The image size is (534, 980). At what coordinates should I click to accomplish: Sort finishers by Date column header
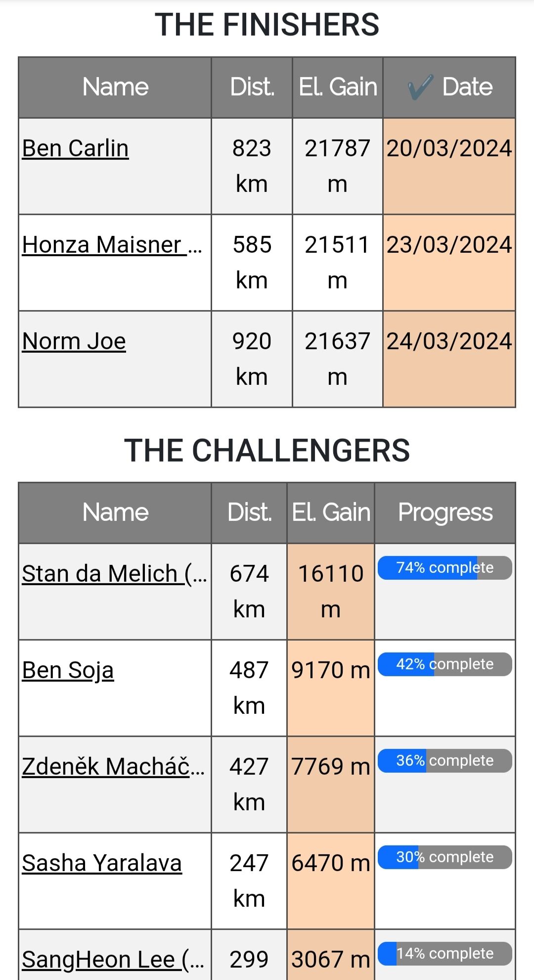click(x=467, y=87)
